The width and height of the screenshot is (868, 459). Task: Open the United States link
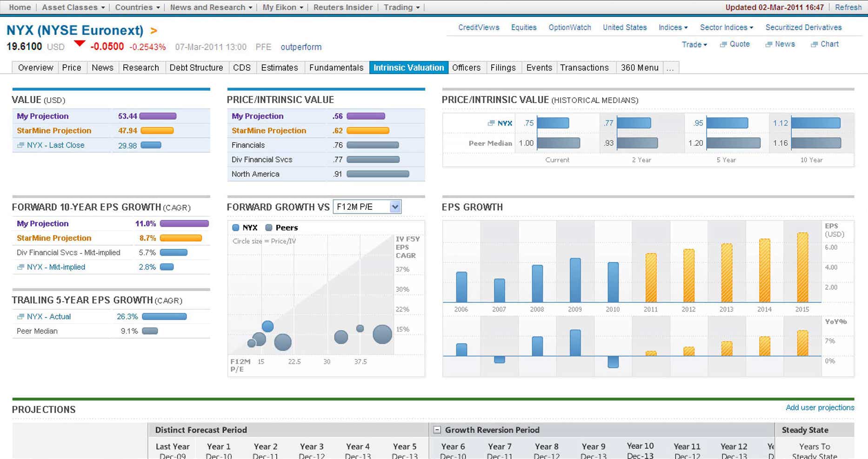pyautogui.click(x=625, y=27)
